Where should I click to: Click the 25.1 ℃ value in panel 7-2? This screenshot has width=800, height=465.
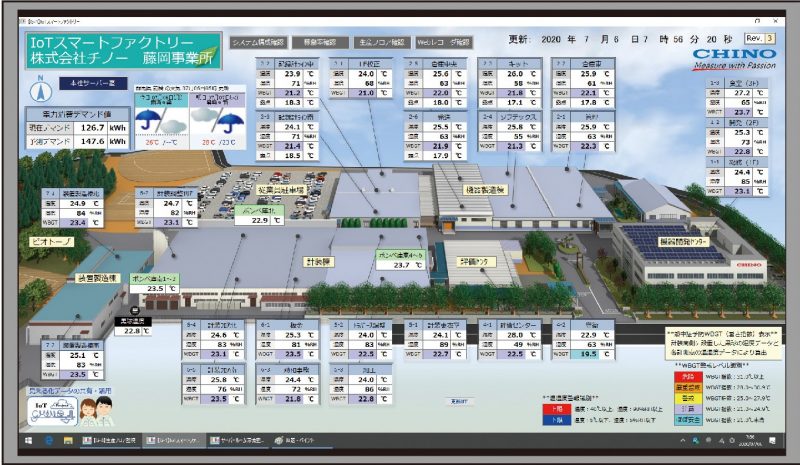click(x=80, y=355)
